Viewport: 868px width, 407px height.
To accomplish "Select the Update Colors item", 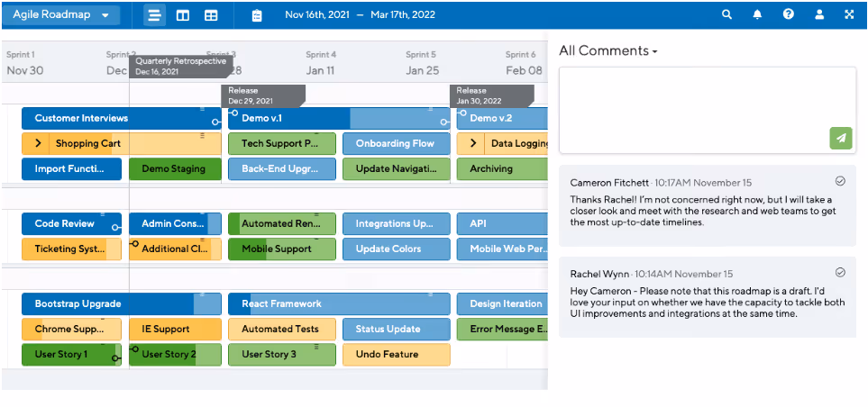I will [397, 249].
